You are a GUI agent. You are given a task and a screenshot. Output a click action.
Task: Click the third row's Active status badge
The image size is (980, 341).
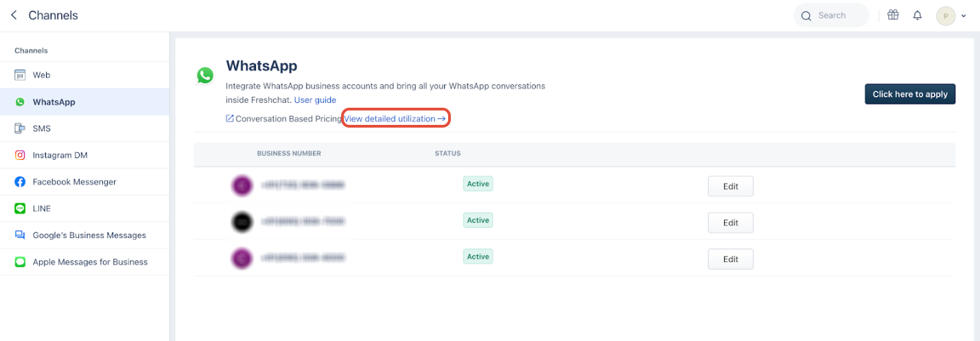tap(478, 257)
